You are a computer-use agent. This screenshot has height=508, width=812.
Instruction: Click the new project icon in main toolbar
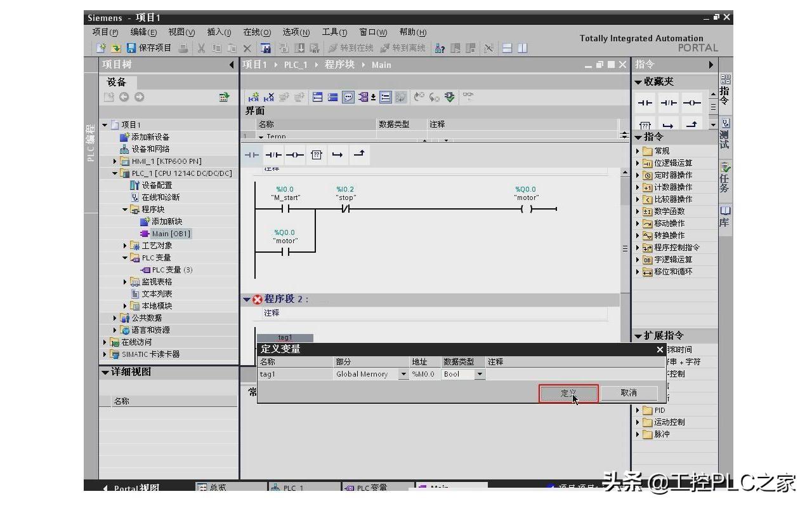(101, 48)
